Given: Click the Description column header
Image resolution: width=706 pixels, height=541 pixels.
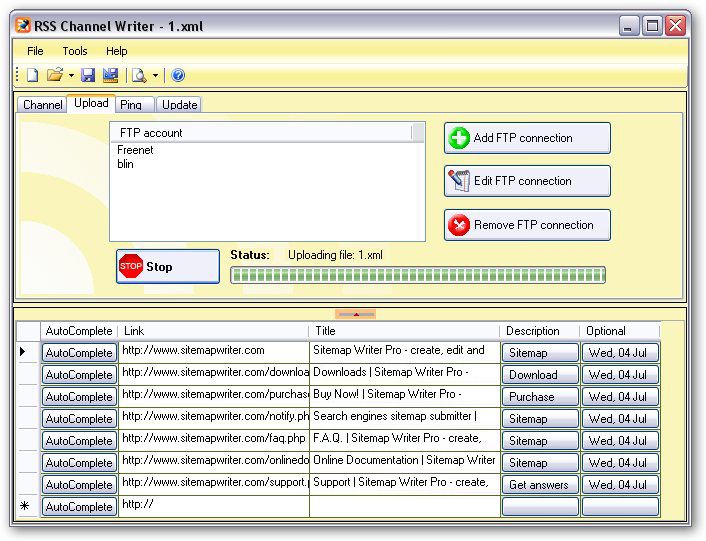Looking at the screenshot, I should pyautogui.click(x=540, y=331).
